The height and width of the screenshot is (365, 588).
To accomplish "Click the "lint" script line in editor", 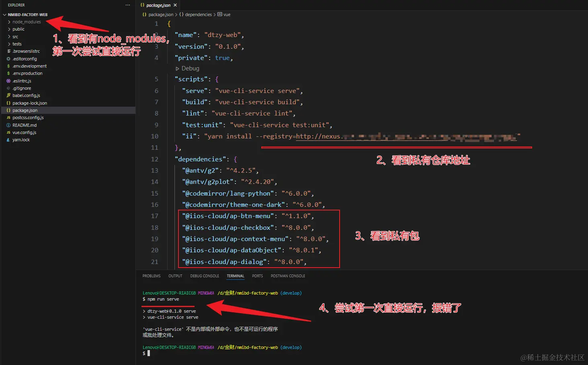I will point(239,113).
